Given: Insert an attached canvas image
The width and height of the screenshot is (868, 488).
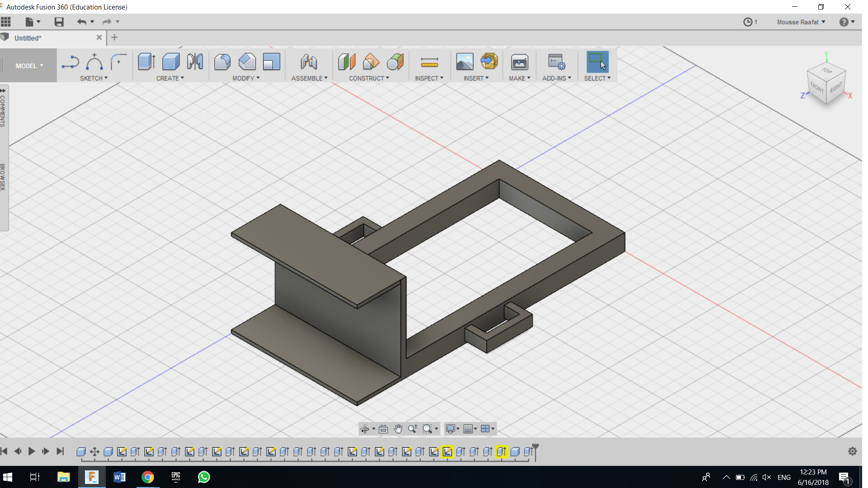Looking at the screenshot, I should click(464, 62).
